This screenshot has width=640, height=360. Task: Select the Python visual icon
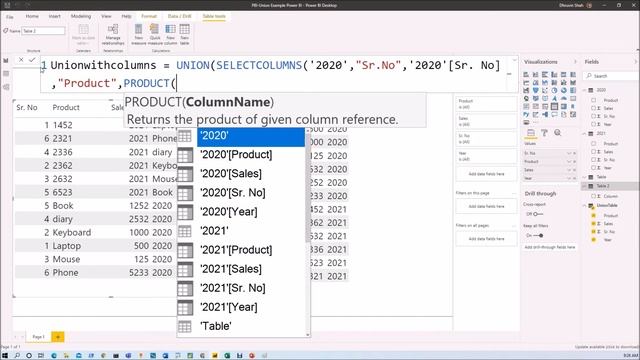[x=526, y=115]
